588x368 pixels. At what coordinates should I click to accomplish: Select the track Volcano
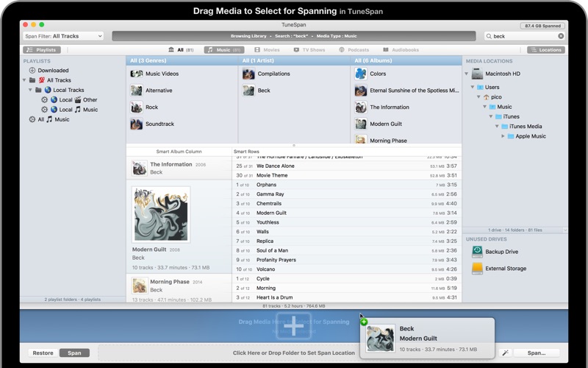click(x=347, y=269)
